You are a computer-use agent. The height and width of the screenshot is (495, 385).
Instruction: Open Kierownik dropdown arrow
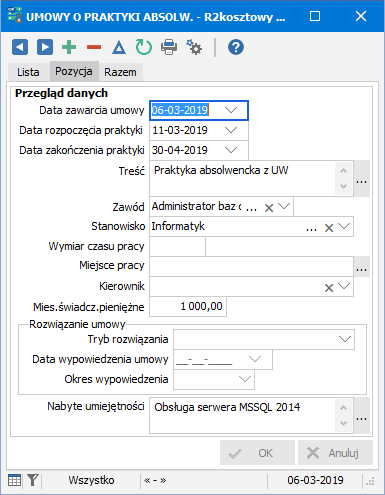click(344, 286)
